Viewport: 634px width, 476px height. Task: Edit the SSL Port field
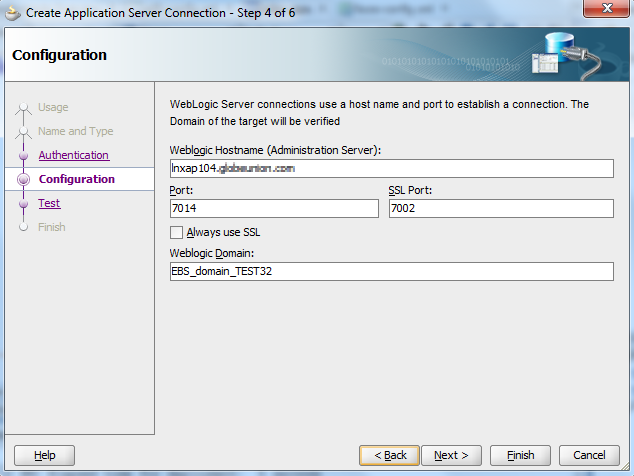(500, 208)
